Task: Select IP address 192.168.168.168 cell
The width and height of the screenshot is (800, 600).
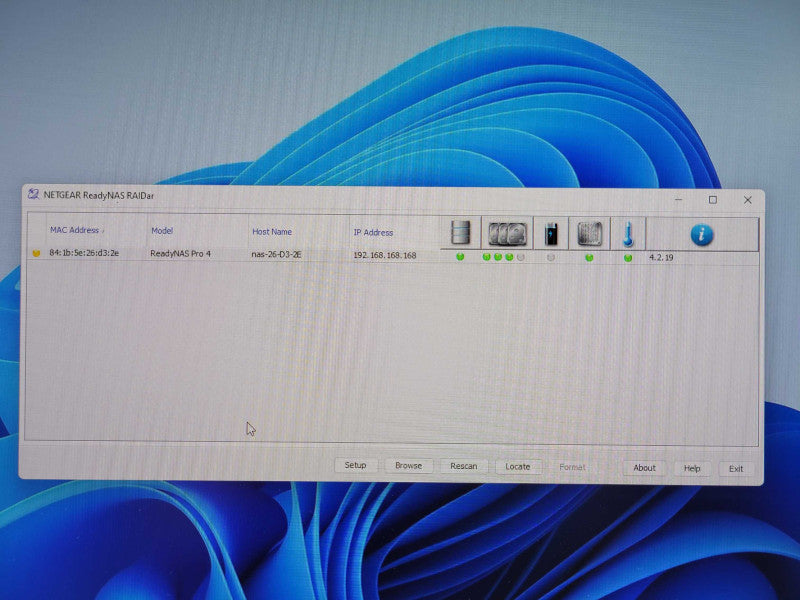Action: point(385,255)
